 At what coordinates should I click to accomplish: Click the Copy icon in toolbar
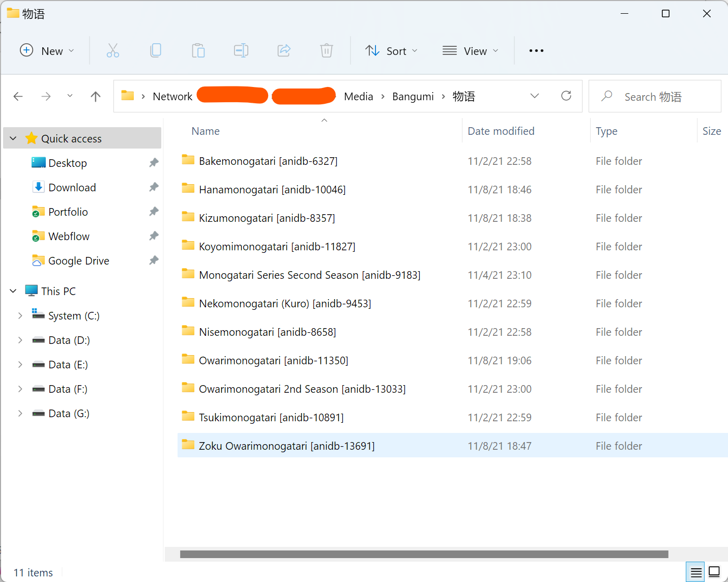156,50
